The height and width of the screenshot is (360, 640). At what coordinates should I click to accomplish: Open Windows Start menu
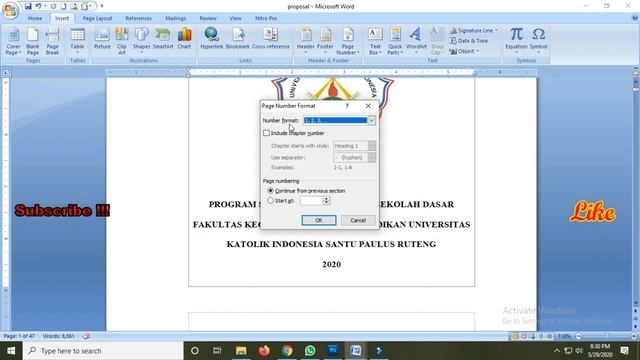(11, 351)
